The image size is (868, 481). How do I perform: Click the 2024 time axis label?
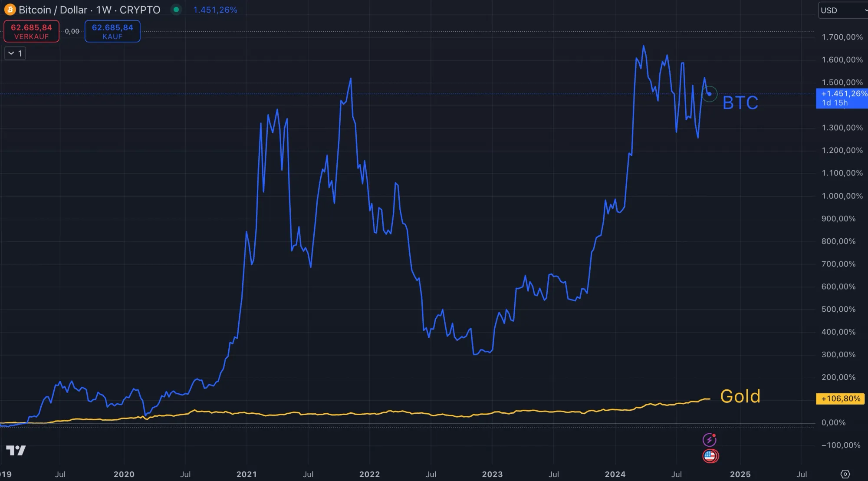tap(615, 474)
